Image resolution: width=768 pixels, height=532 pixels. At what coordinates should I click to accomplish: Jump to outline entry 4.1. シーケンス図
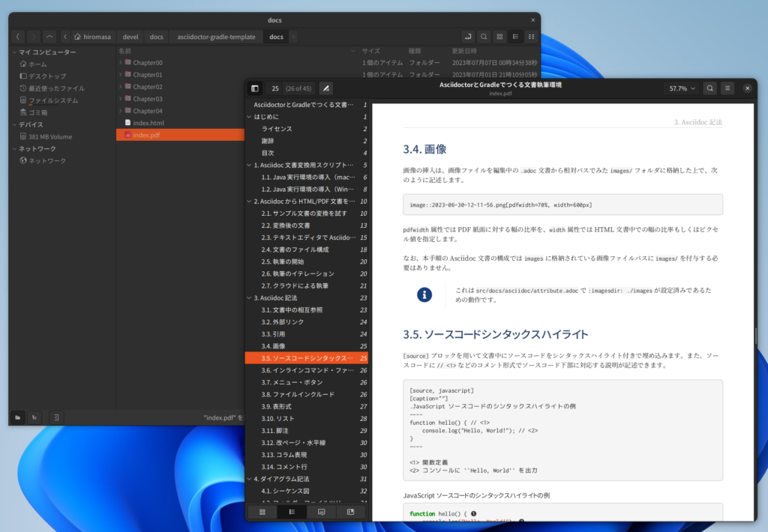(307, 491)
